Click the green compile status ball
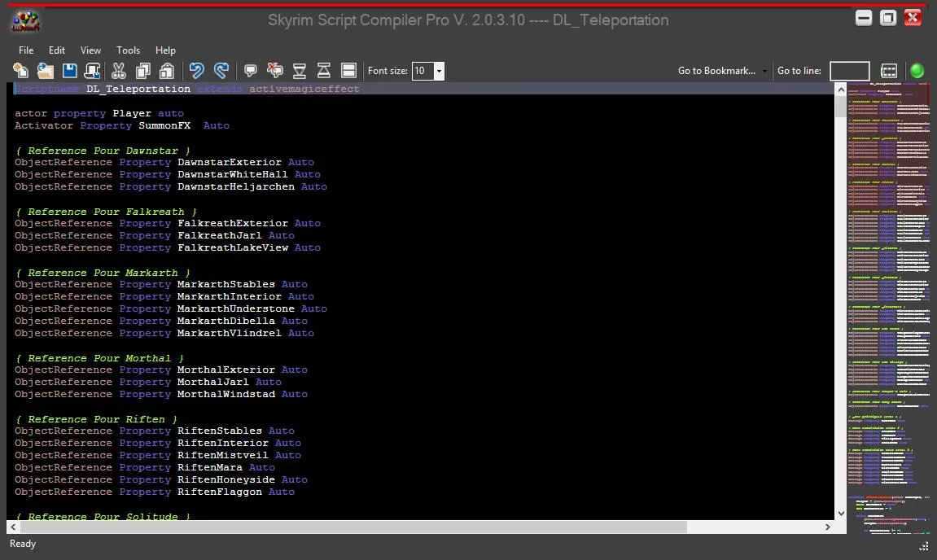Screen dimensions: 937x560 (x=917, y=71)
